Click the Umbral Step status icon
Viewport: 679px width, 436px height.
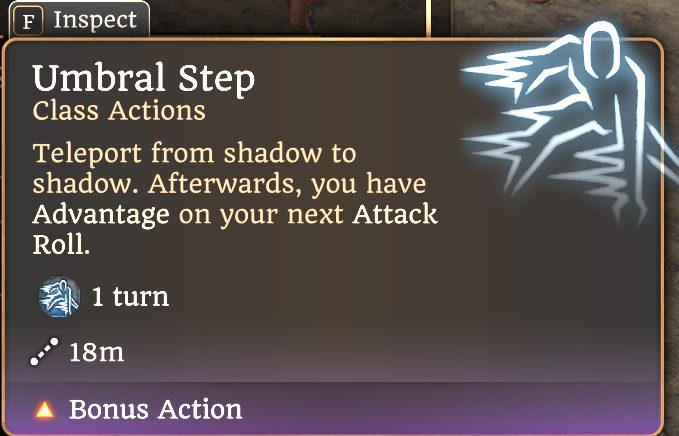pyautogui.click(x=59, y=297)
